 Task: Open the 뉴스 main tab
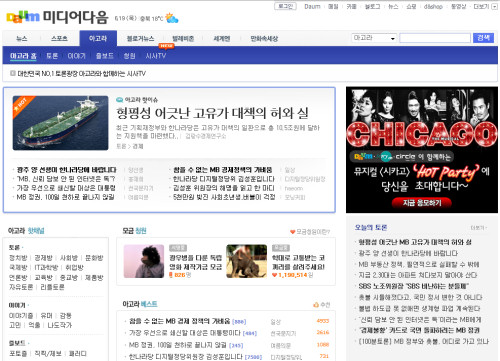[22, 39]
